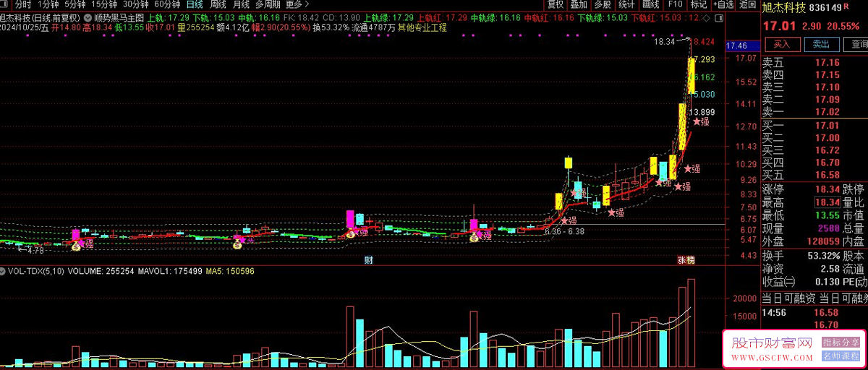Click the 统计 statistics button
This screenshot has height=370, width=868.
point(626,4)
